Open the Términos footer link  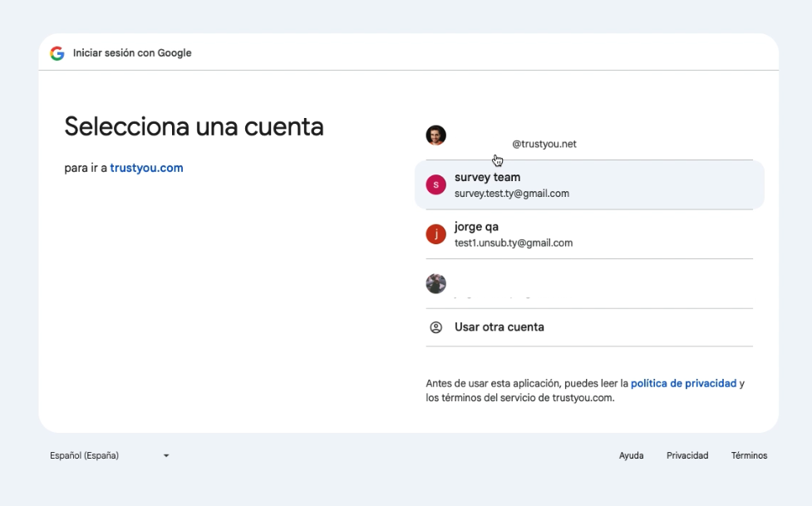750,456
